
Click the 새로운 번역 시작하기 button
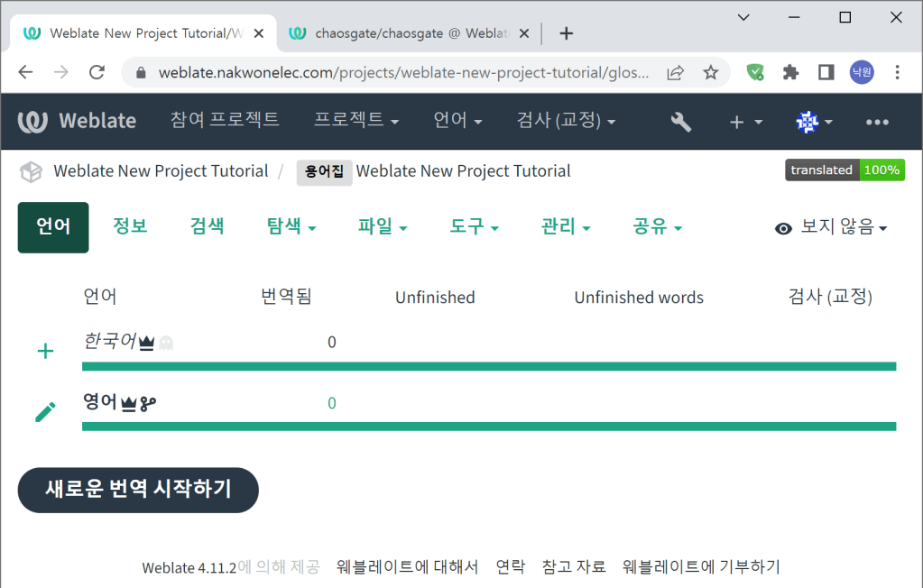[138, 490]
